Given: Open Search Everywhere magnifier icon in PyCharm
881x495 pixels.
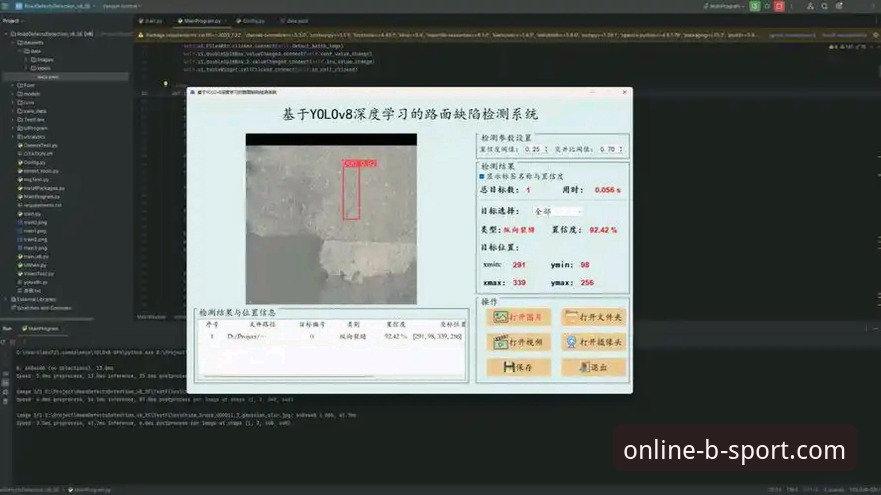Looking at the screenshot, I should [824, 6].
